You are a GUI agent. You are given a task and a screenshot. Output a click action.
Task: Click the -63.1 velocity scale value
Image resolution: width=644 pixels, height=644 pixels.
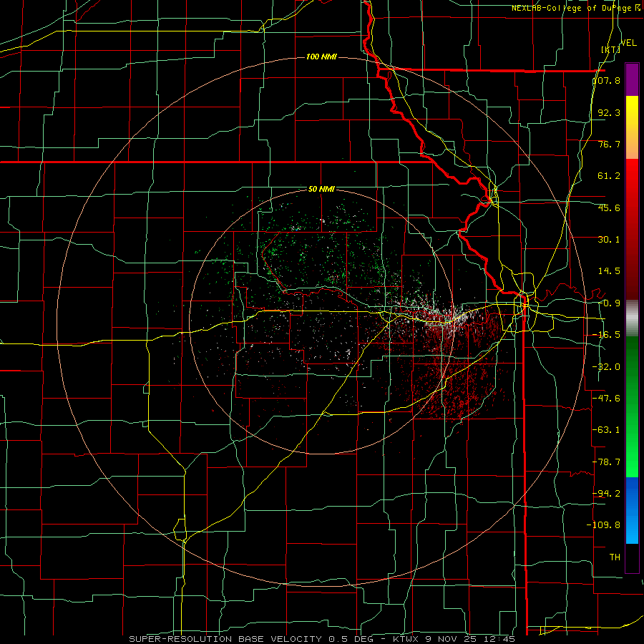tap(607, 430)
